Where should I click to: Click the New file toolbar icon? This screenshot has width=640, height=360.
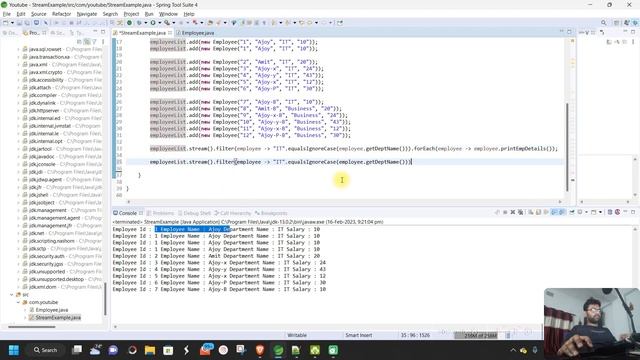point(5,22)
